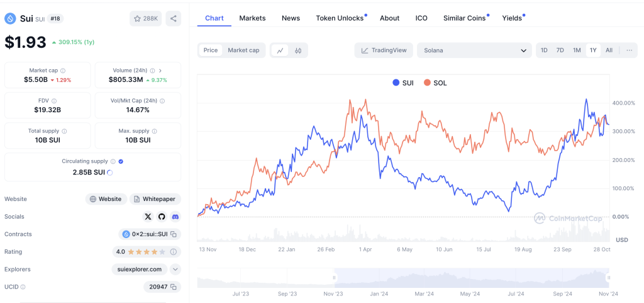Click the UCID info icon
The width and height of the screenshot is (644, 303).
pos(23,287)
